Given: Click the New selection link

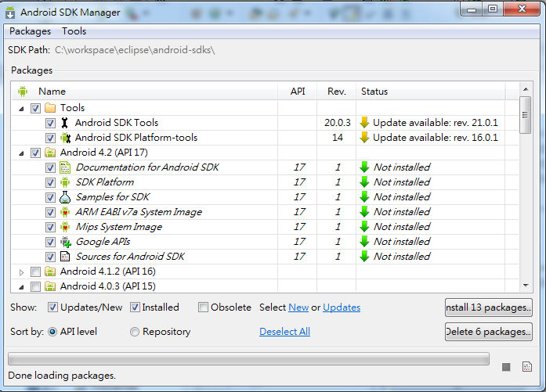Looking at the screenshot, I should click(298, 307).
